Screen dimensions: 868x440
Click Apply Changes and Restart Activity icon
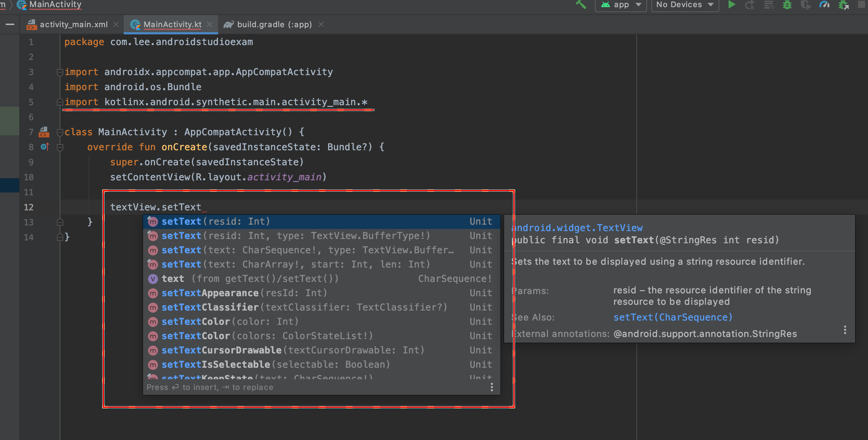750,5
